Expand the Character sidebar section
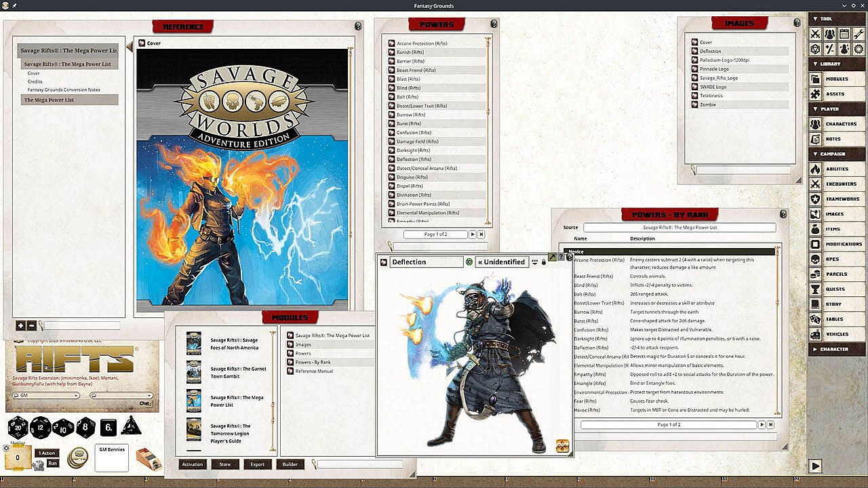Screen dimensions: 868x488 [x=837, y=349]
